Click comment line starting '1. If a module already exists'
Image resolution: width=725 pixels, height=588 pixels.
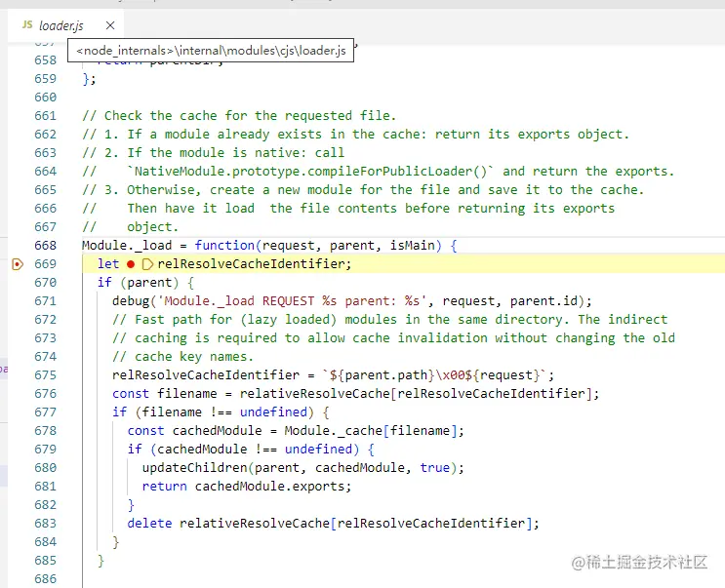point(355,134)
